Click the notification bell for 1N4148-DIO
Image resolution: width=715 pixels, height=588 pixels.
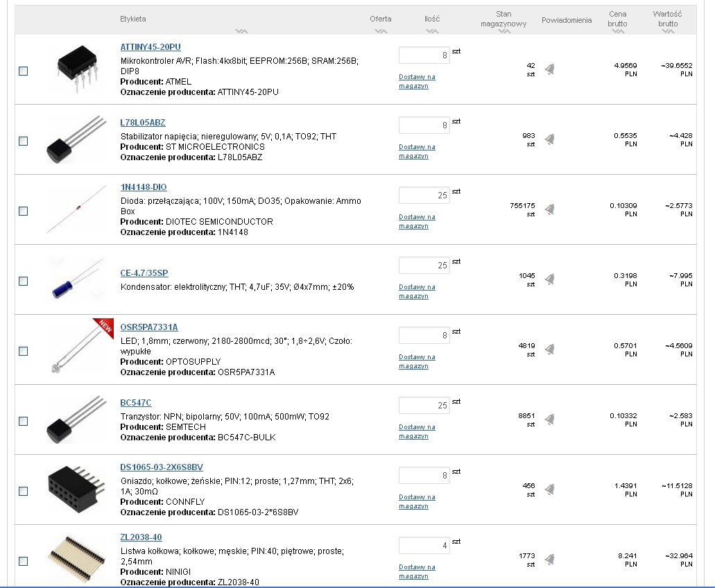tap(550, 209)
